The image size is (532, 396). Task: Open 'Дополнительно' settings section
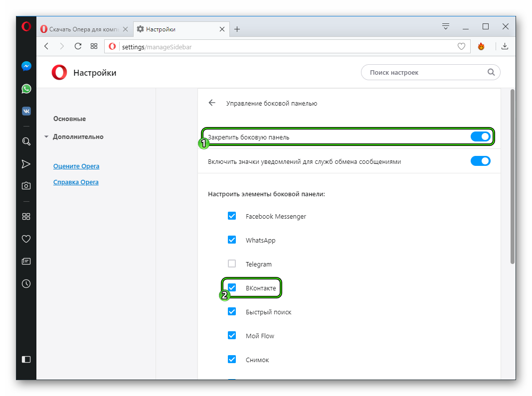click(78, 136)
